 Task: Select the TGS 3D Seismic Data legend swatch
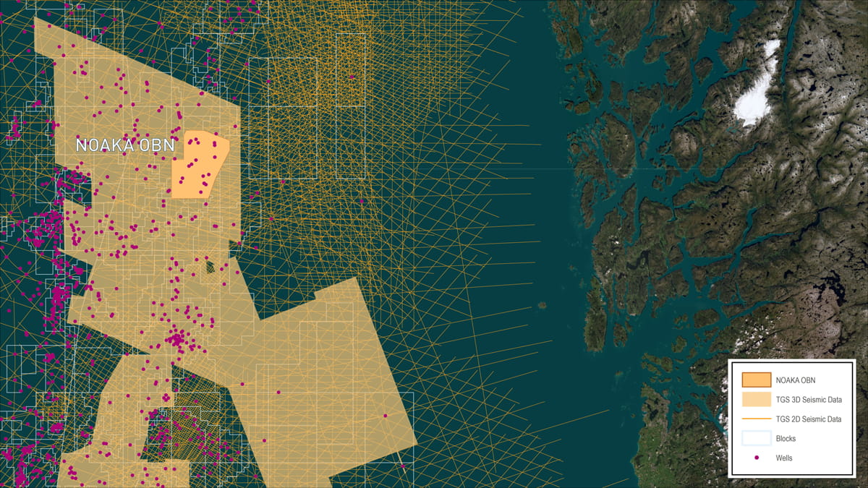(x=756, y=398)
